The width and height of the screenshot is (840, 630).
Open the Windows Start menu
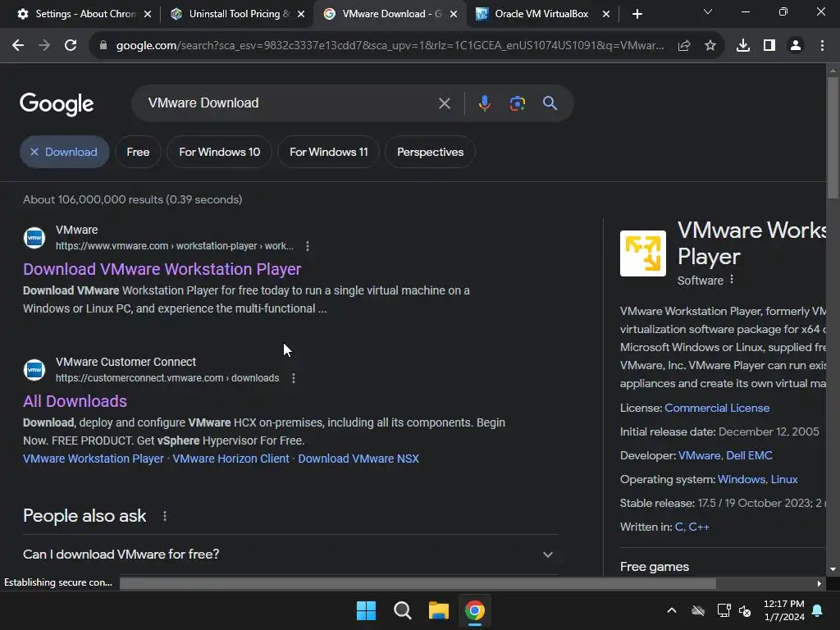(367, 610)
